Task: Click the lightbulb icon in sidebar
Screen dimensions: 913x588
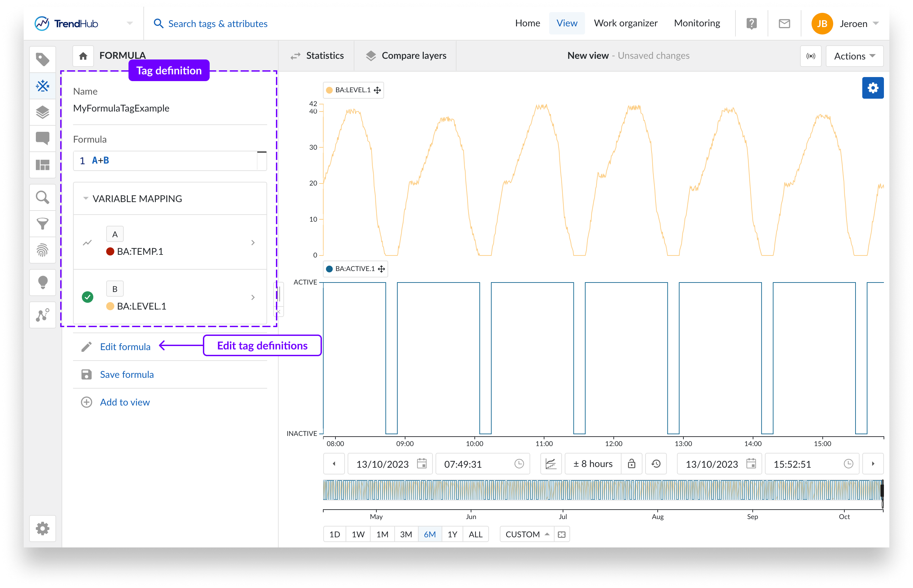Action: coord(42,283)
